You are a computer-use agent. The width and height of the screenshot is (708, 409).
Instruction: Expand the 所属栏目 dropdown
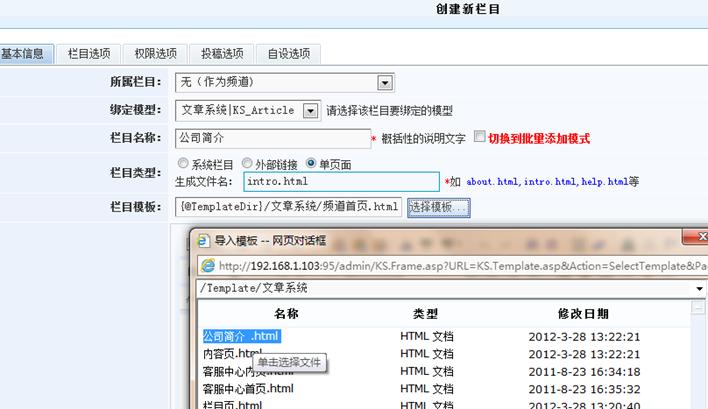385,83
